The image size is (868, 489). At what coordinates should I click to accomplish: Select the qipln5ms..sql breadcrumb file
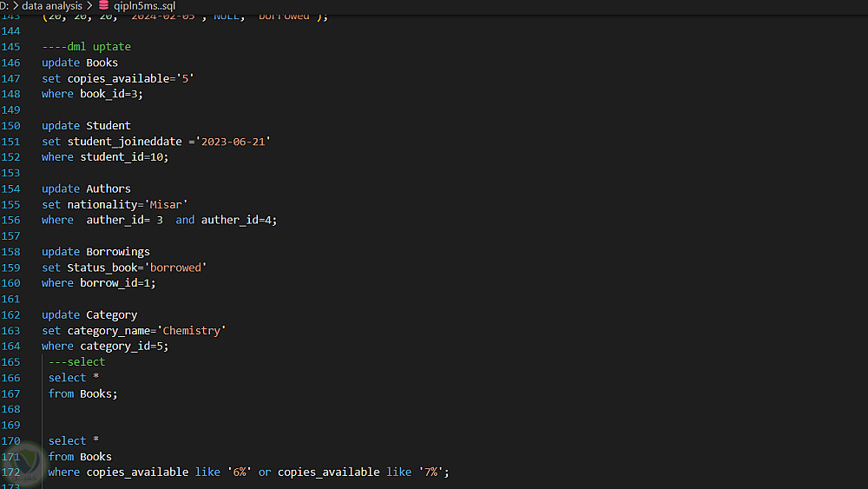coord(144,6)
